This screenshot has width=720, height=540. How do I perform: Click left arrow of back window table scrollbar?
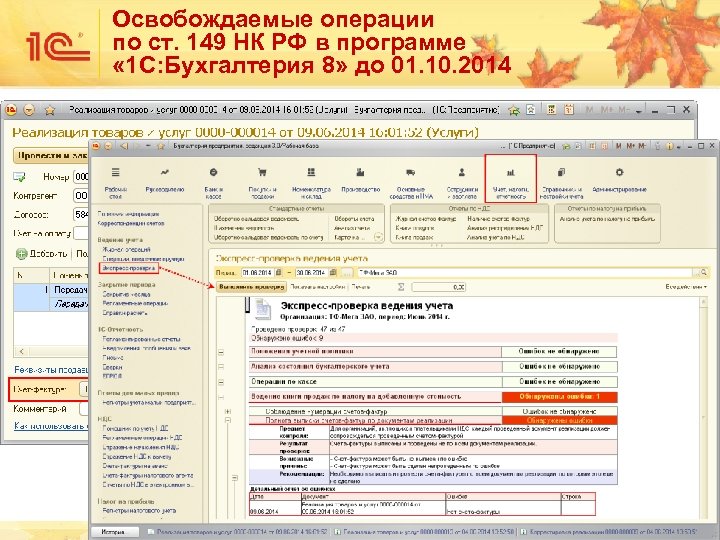(x=21, y=351)
